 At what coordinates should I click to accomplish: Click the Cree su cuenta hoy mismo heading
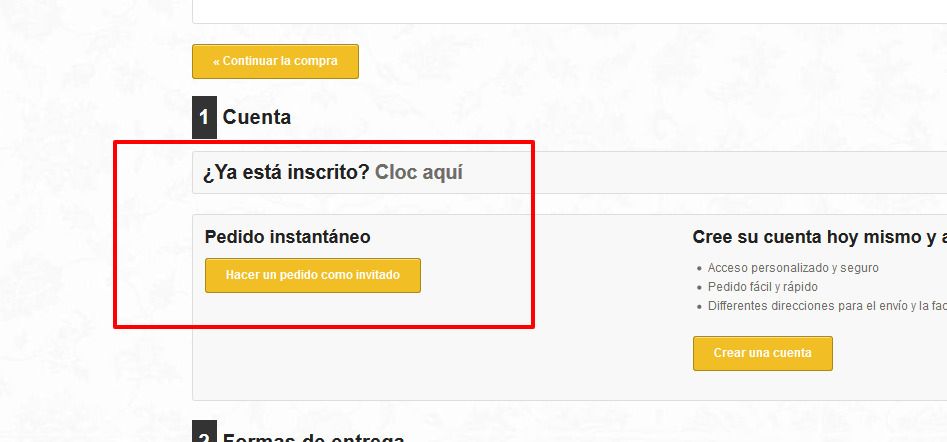pos(820,237)
